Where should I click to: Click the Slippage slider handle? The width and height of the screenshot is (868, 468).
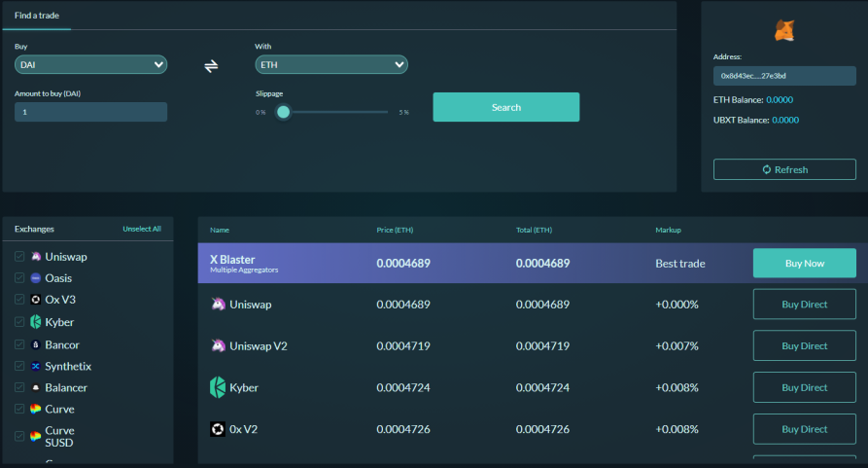coord(284,112)
